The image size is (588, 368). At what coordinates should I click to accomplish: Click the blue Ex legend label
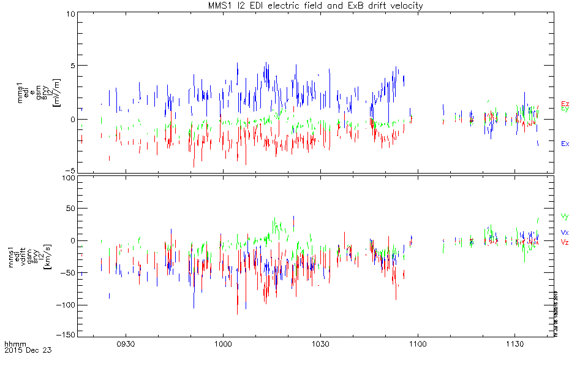pos(565,144)
